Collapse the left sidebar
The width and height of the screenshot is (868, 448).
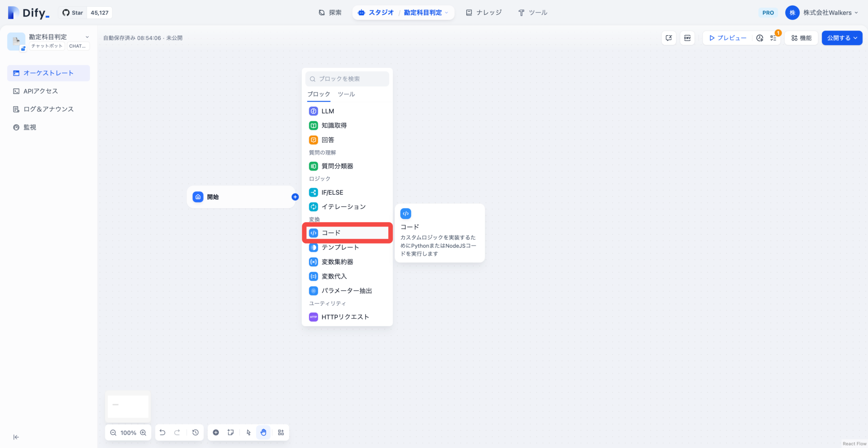16,437
